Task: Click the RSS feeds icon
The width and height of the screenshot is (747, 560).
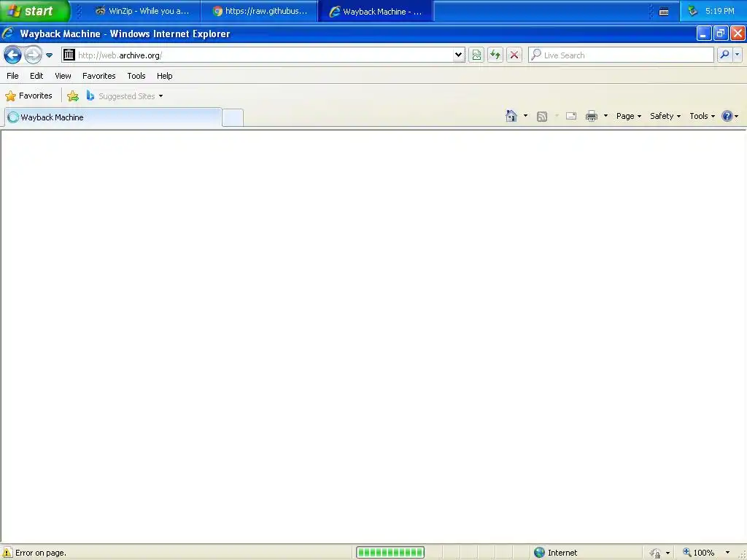Action: (x=542, y=116)
